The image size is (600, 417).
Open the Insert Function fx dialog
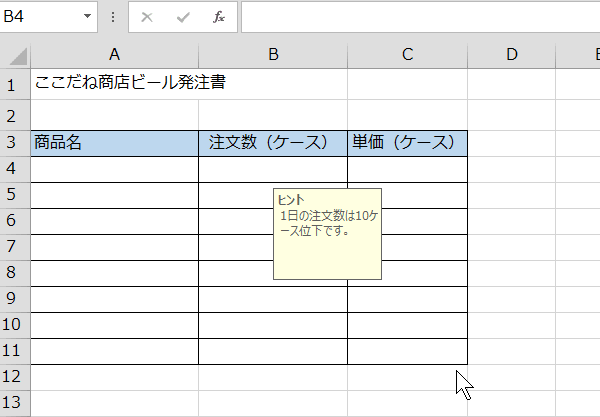point(219,17)
